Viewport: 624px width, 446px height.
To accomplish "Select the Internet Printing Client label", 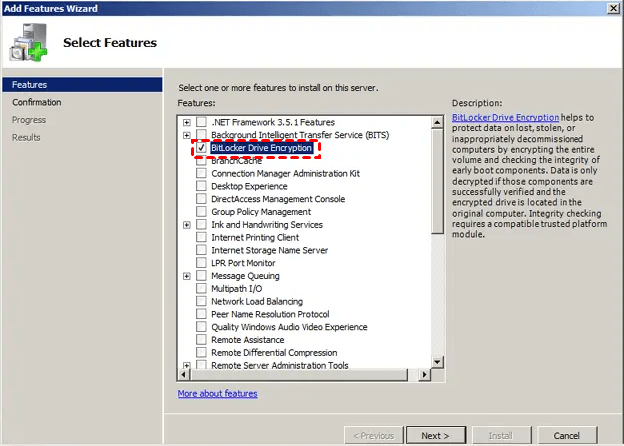I will [x=255, y=238].
